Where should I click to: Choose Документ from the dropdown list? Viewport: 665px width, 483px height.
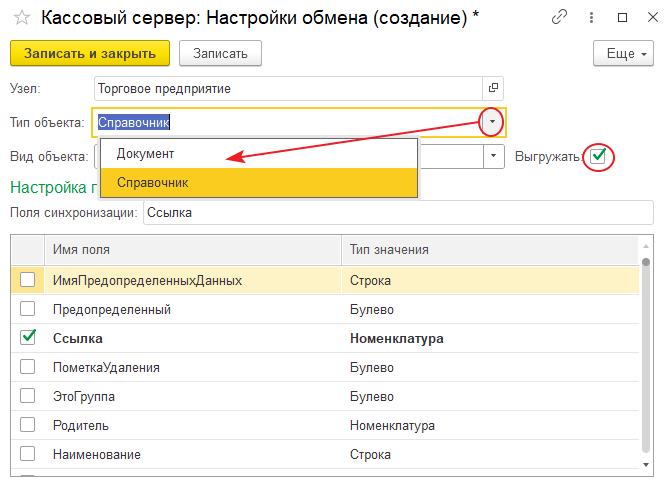pos(145,154)
